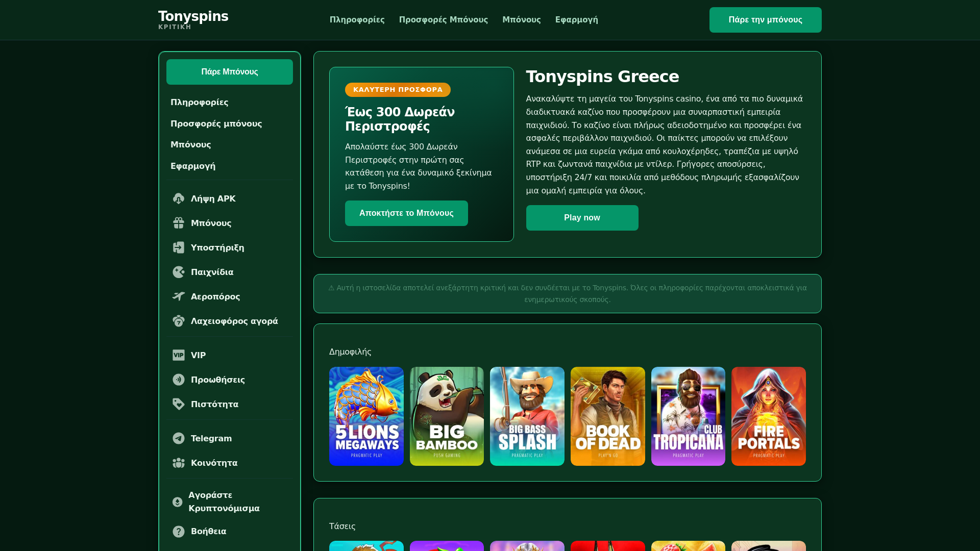The width and height of the screenshot is (980, 551).
Task: Open the VIP text link
Action: tap(199, 356)
